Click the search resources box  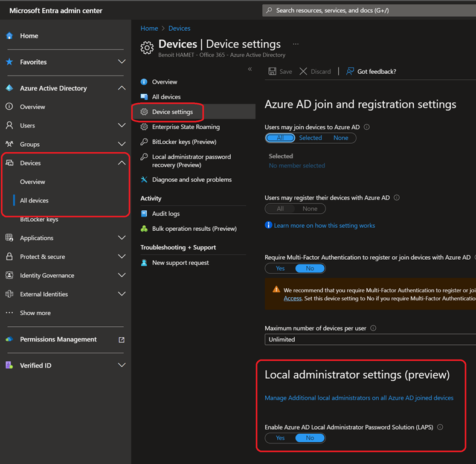point(368,10)
